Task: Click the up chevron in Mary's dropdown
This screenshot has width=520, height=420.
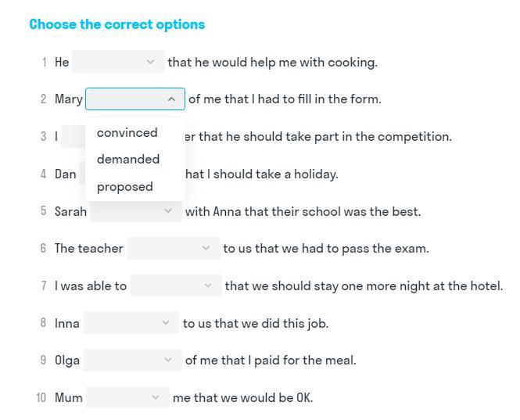Action: pyautogui.click(x=171, y=99)
